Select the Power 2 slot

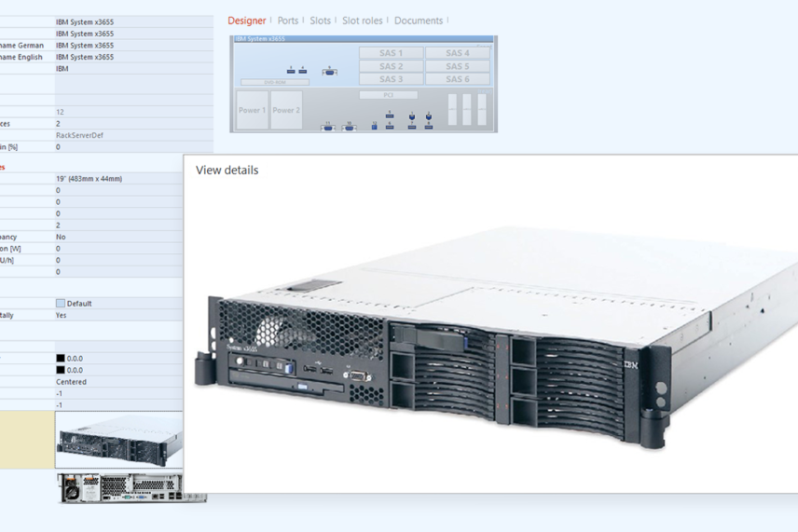click(286, 110)
